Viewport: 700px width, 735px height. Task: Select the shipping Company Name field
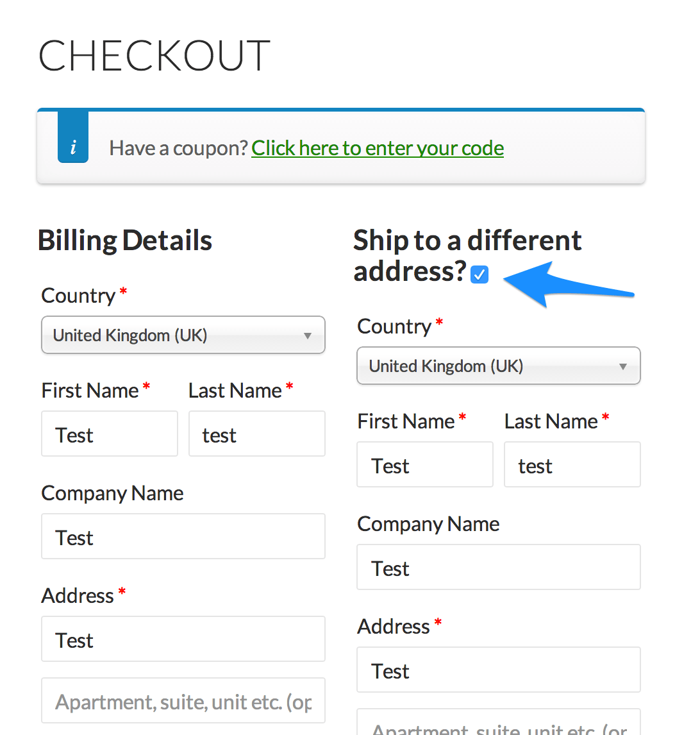click(x=499, y=567)
